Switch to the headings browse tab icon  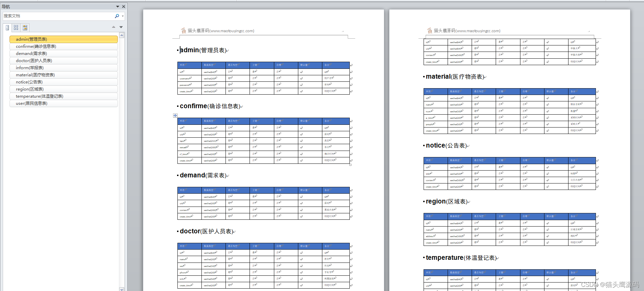(7, 27)
